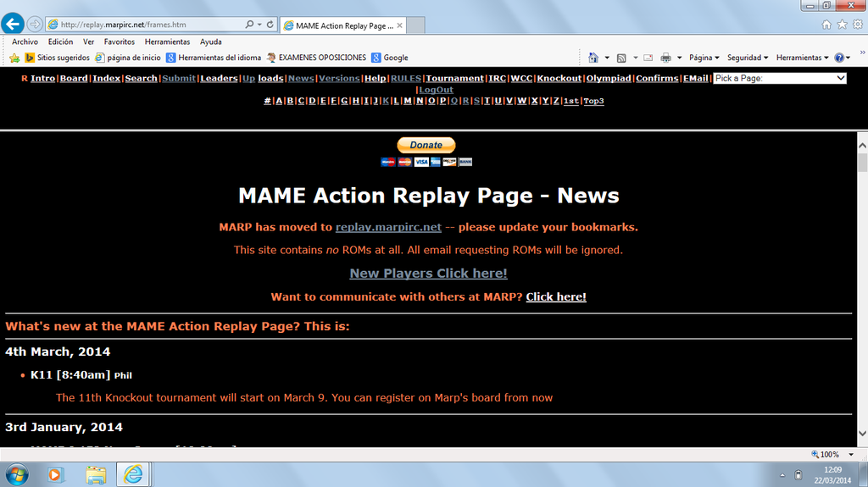The height and width of the screenshot is (487, 868).
Task: Expand the feeds dropdown arrow
Action: click(636, 58)
